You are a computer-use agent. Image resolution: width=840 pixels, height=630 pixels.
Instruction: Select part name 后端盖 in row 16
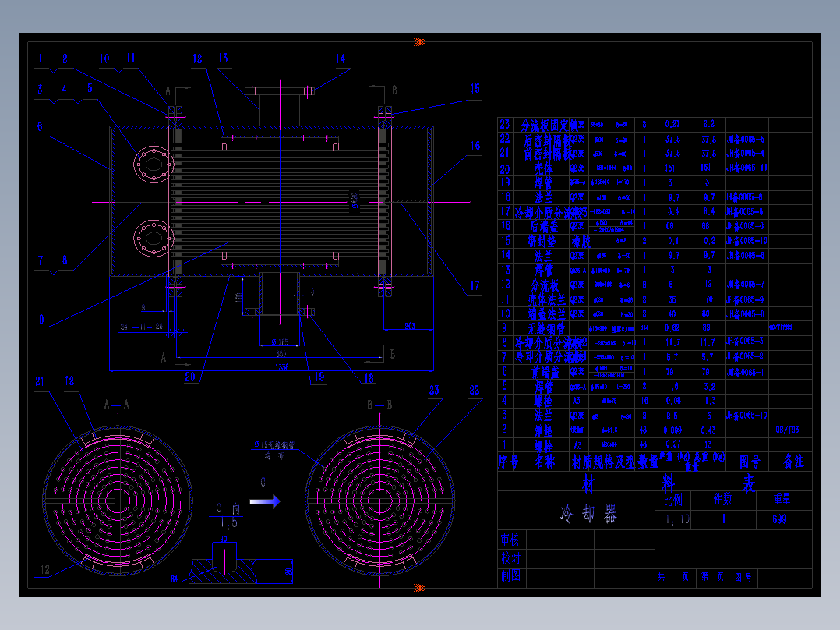point(543,226)
